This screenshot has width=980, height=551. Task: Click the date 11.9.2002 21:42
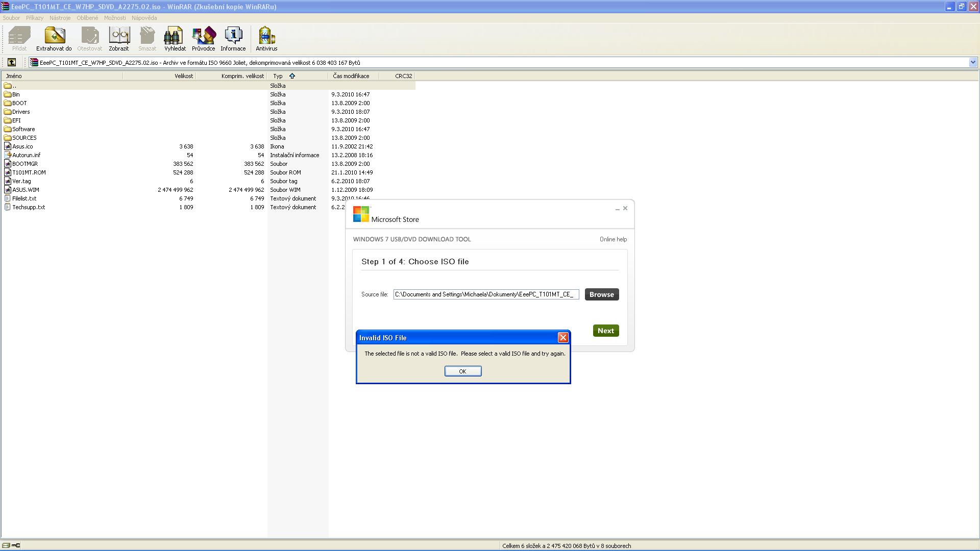[352, 146]
